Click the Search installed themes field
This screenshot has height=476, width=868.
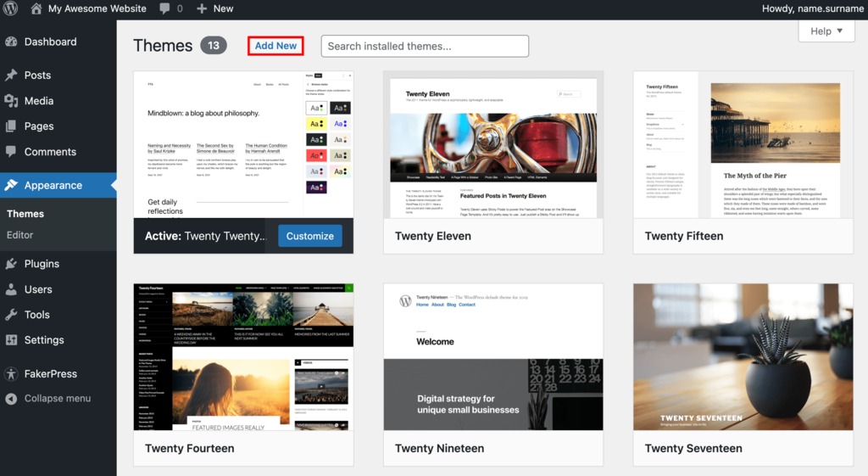coord(425,46)
